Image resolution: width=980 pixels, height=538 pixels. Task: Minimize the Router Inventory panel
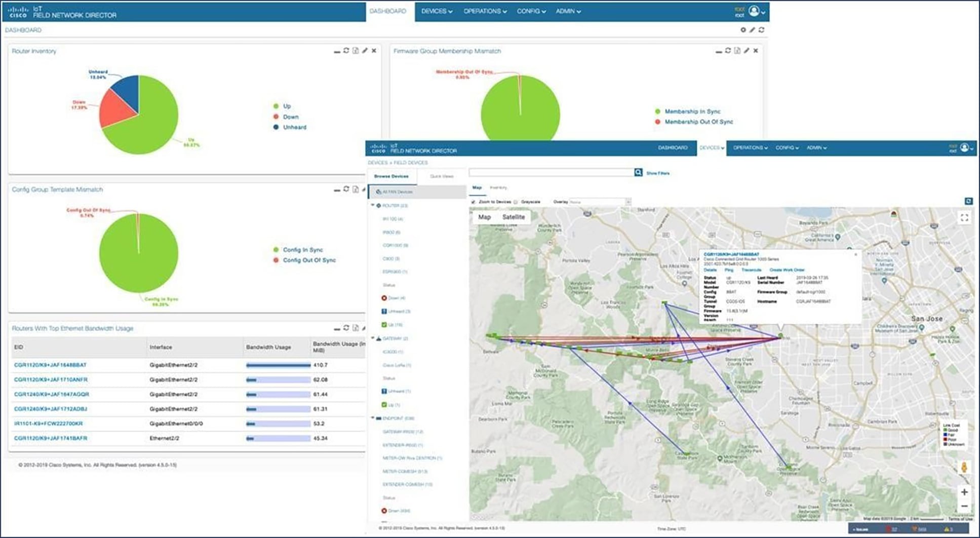click(337, 51)
